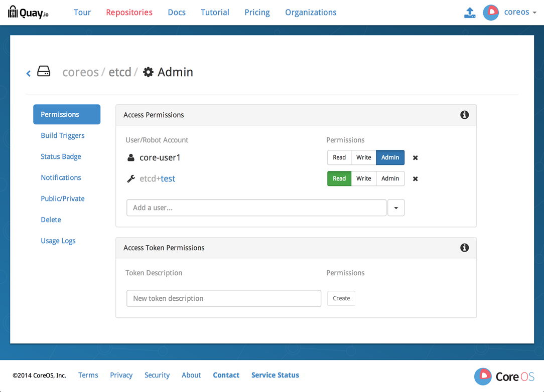Open the Privacy link in the footer
544x392 pixels.
(x=121, y=375)
